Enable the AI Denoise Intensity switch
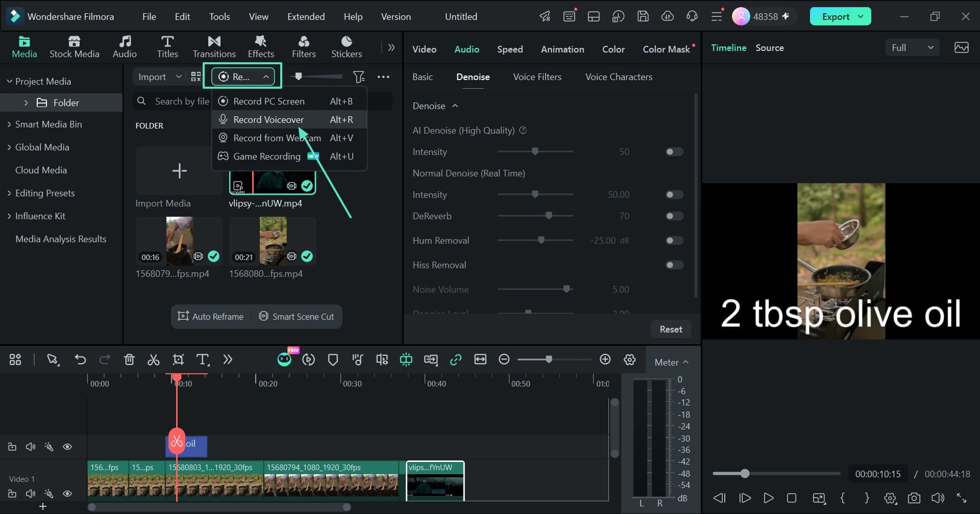980x514 pixels. pyautogui.click(x=674, y=152)
